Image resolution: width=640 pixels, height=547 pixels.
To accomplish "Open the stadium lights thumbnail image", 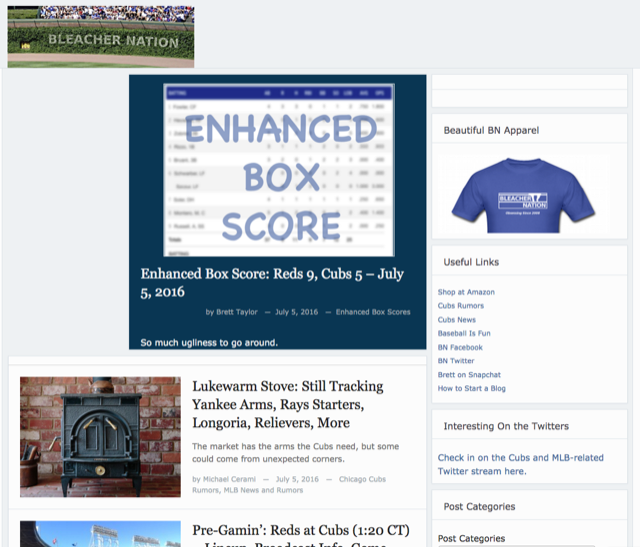I will 100,534.
